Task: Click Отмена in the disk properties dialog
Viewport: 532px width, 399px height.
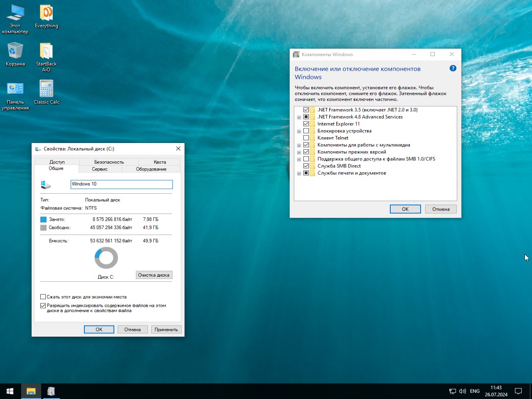Action: [133, 330]
